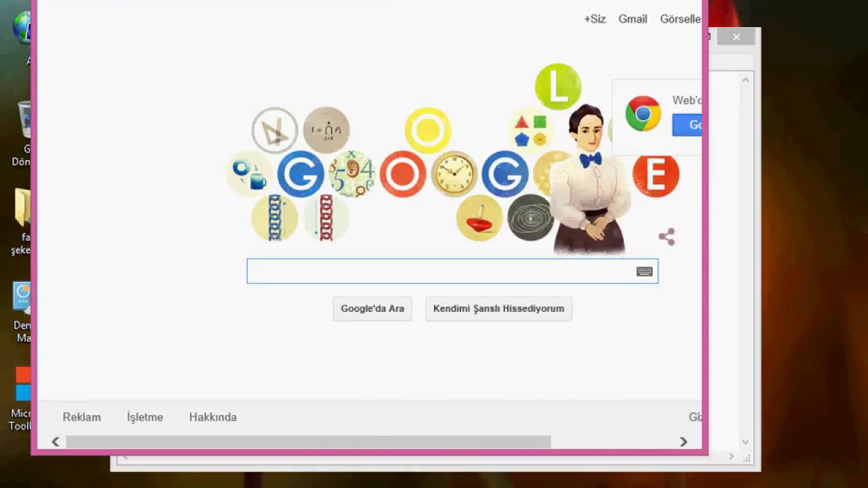The height and width of the screenshot is (488, 868).
Task: Click the yellow ring doodle circle
Action: pos(428,130)
